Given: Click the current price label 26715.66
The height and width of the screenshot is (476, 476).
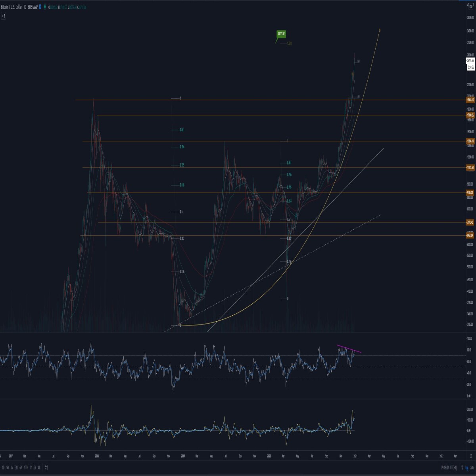Looking at the screenshot, I should tap(470, 61).
